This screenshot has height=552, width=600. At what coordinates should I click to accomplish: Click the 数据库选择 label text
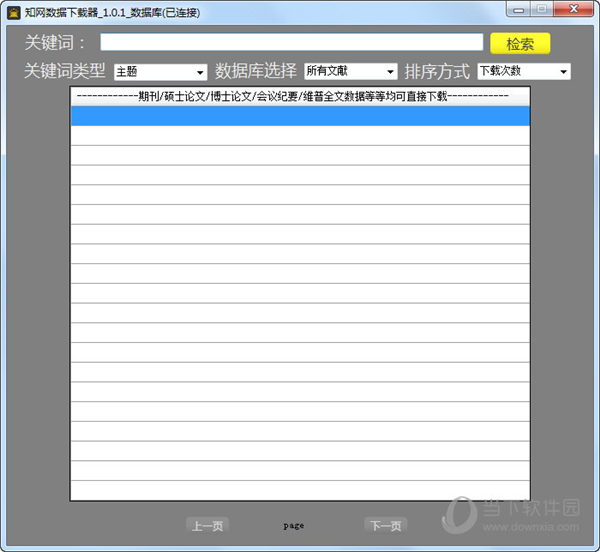(x=256, y=71)
